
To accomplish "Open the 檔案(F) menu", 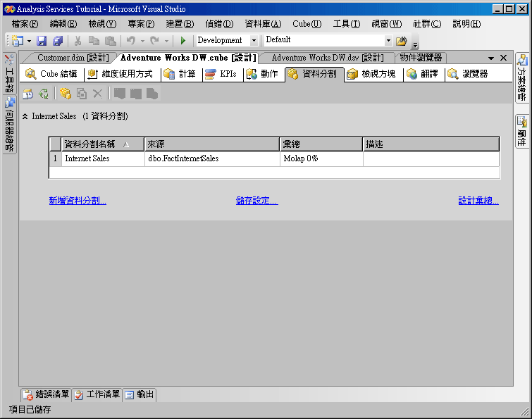I will [25, 24].
